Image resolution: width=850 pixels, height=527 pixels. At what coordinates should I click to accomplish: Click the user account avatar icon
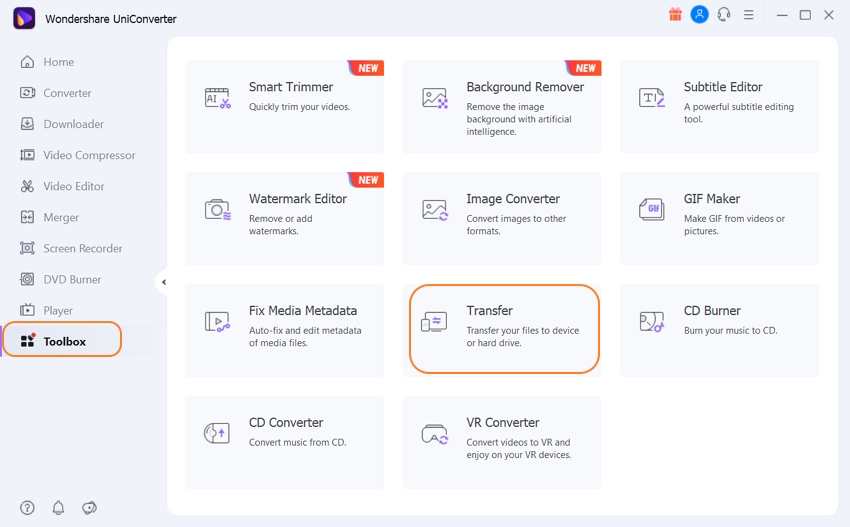point(700,15)
